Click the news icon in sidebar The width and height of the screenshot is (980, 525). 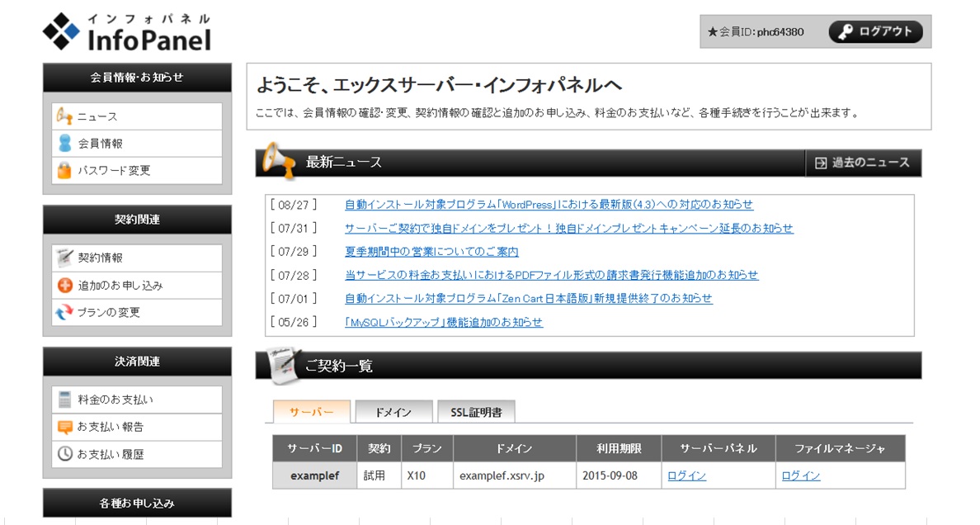pos(64,116)
